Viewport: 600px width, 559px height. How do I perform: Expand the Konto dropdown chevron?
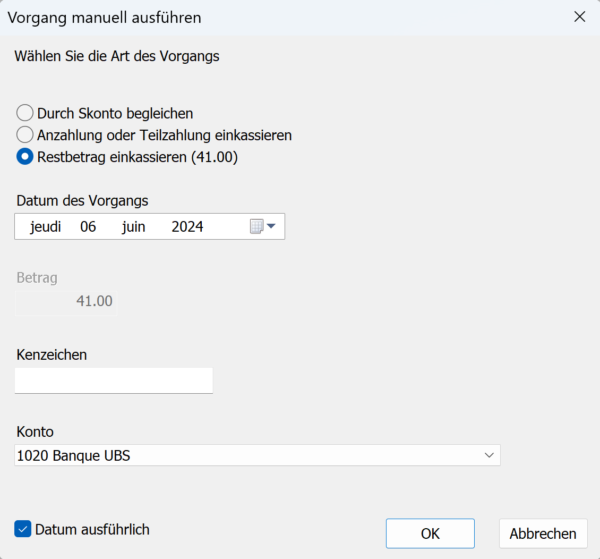pyautogui.click(x=489, y=455)
